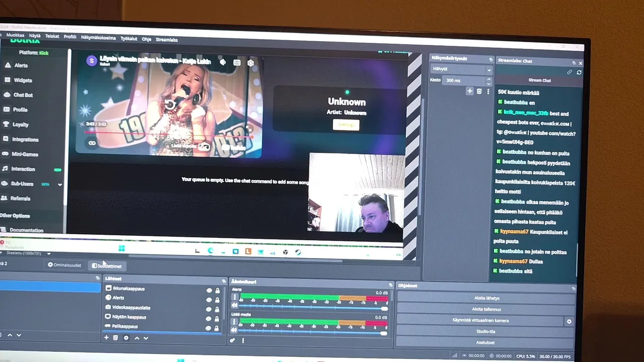This screenshot has width=644, height=362.
Task: Toggle the lock on the Näytön kaappaus source
Action: [217, 318]
